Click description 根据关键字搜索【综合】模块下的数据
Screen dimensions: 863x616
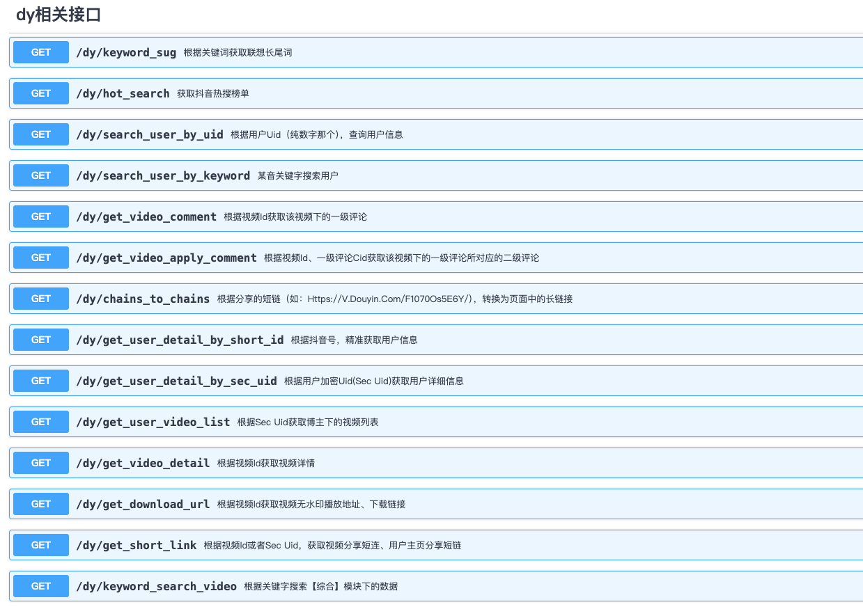[320, 587]
